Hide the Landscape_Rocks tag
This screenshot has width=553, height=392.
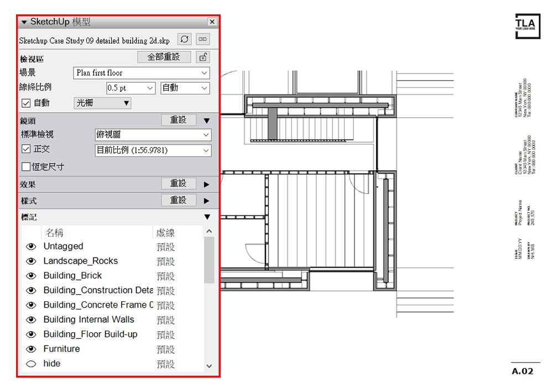pyautogui.click(x=31, y=262)
